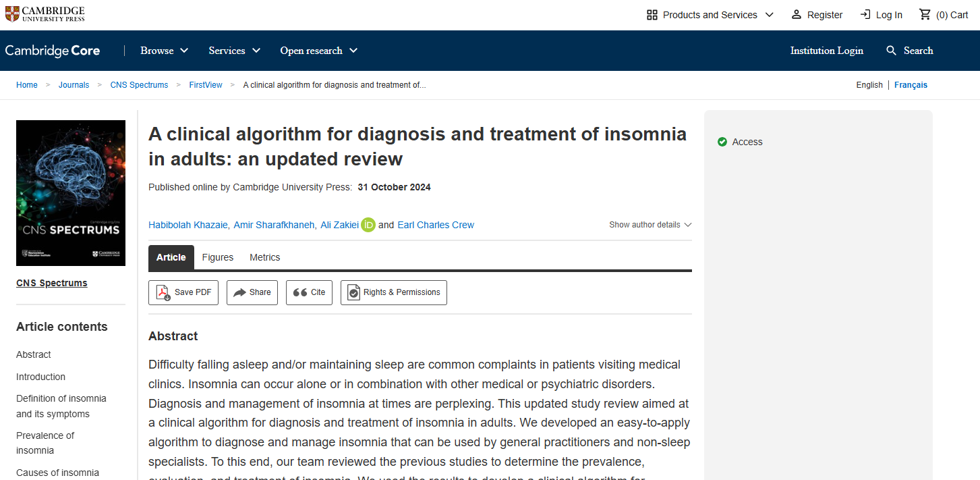
Task: Open author Habibolah Khazaie's link
Action: point(188,225)
